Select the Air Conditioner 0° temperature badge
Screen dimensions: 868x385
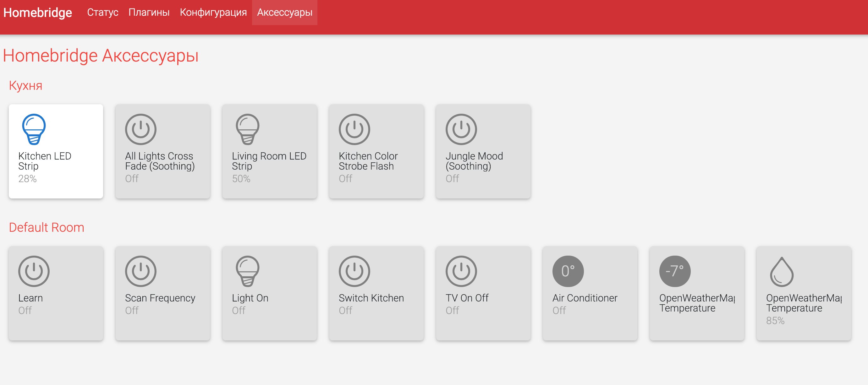click(x=569, y=270)
